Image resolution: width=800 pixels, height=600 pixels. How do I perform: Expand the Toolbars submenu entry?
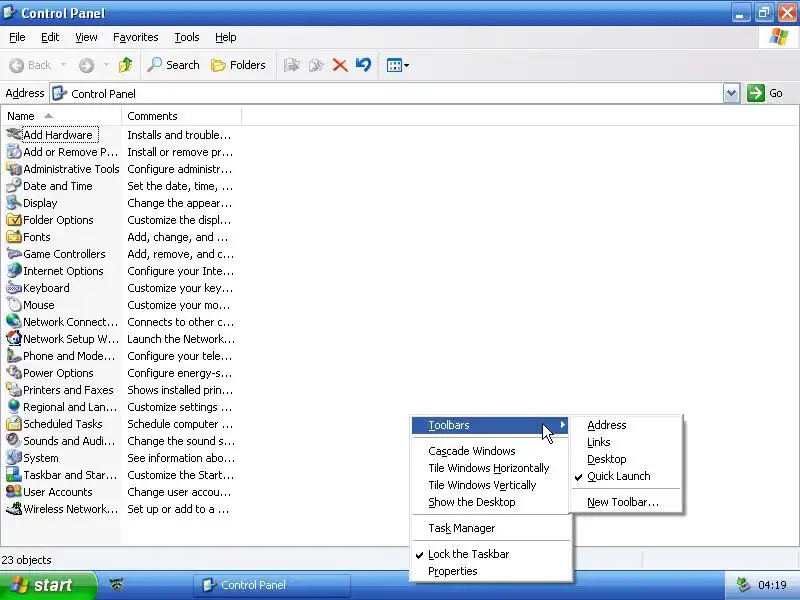pyautogui.click(x=490, y=425)
